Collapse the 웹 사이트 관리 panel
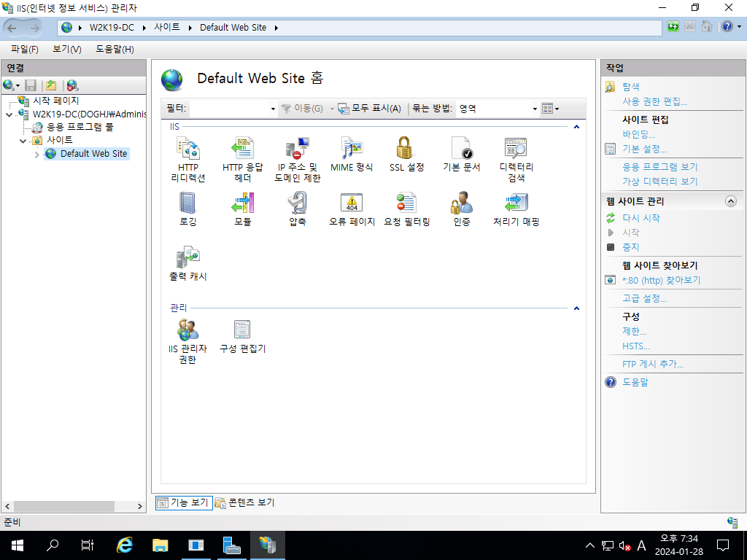Screen dimensions: 747x560 click(x=731, y=201)
